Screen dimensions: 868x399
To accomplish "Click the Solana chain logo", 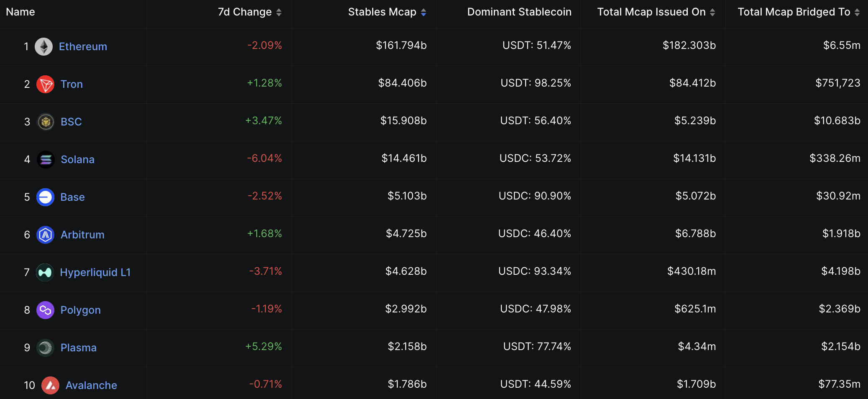I will [45, 159].
